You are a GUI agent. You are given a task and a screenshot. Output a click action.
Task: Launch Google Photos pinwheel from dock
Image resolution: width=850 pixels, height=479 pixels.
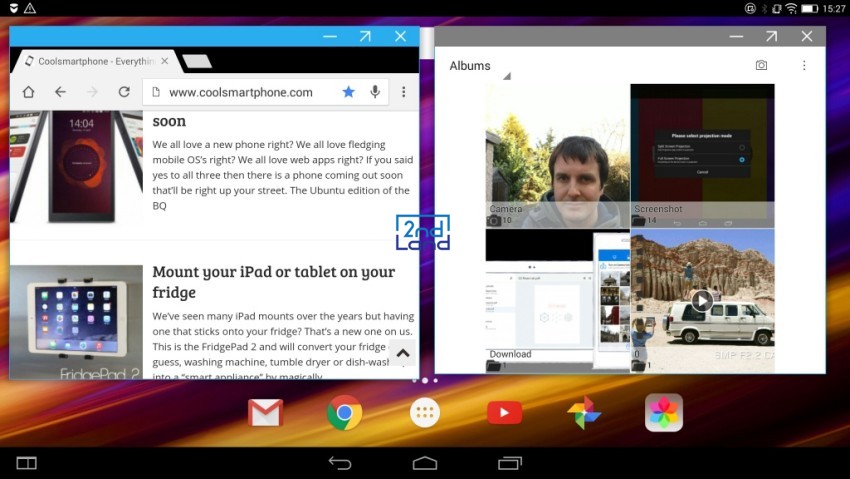(584, 413)
